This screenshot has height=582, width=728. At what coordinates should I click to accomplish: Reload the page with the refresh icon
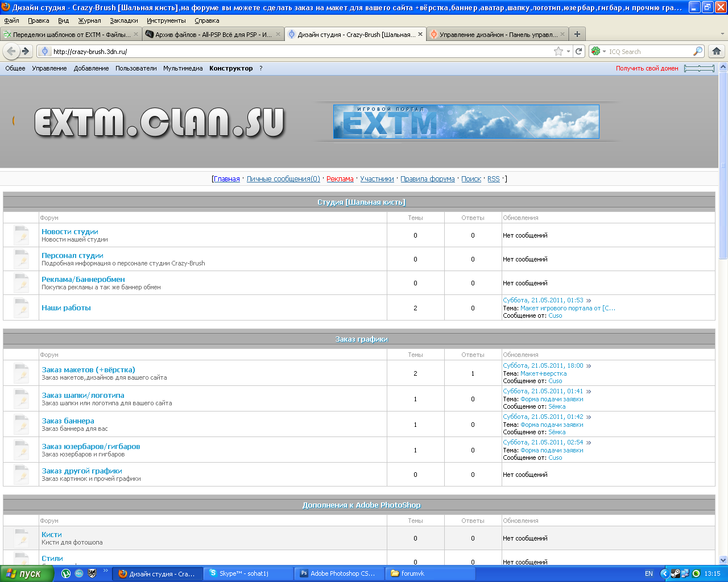click(579, 51)
